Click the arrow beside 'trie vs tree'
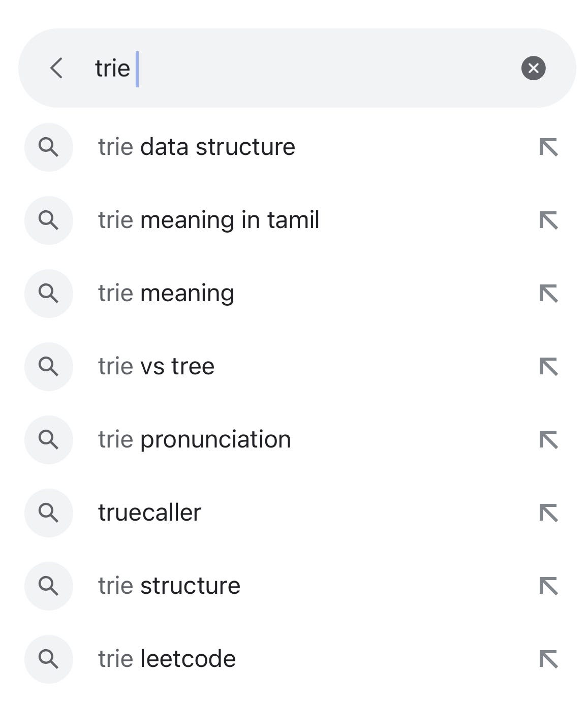 pyautogui.click(x=548, y=367)
